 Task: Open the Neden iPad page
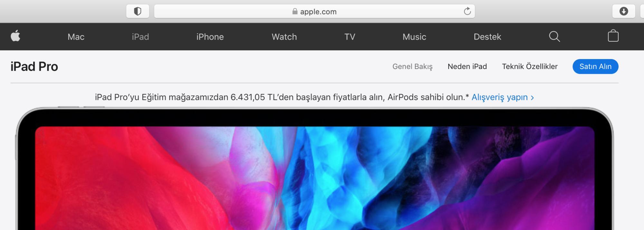467,66
